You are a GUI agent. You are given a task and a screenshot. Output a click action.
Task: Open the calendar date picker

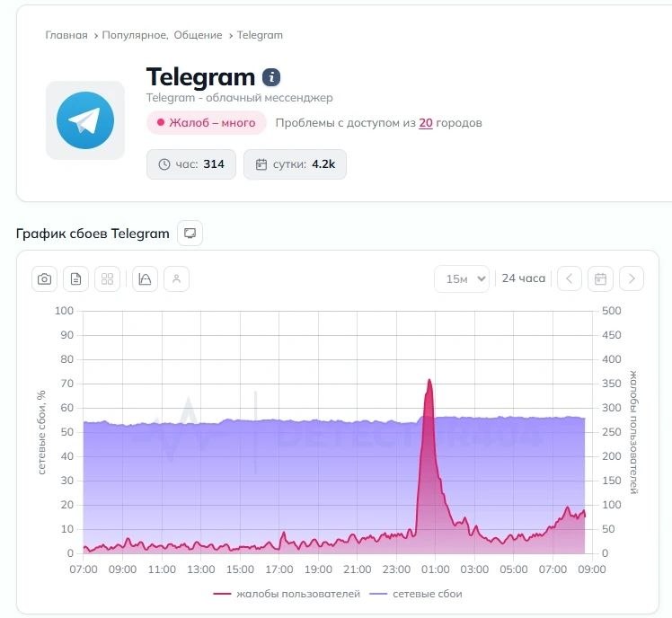pyautogui.click(x=600, y=279)
